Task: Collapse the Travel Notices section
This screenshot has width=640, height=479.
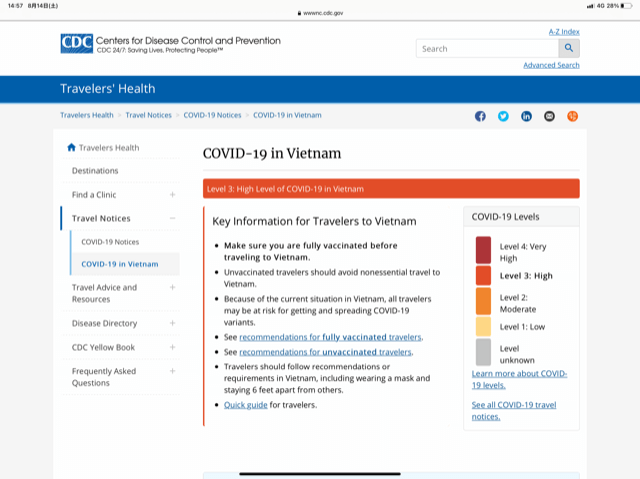Action: point(172,218)
